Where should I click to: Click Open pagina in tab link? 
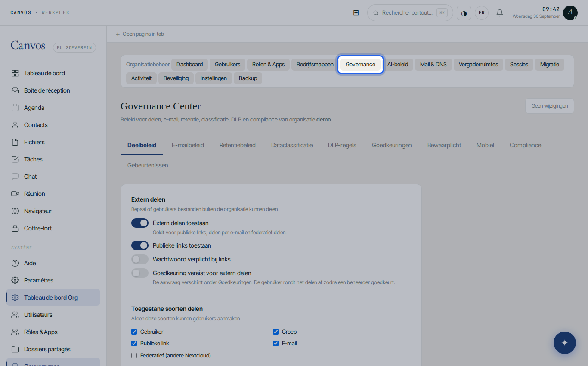140,34
